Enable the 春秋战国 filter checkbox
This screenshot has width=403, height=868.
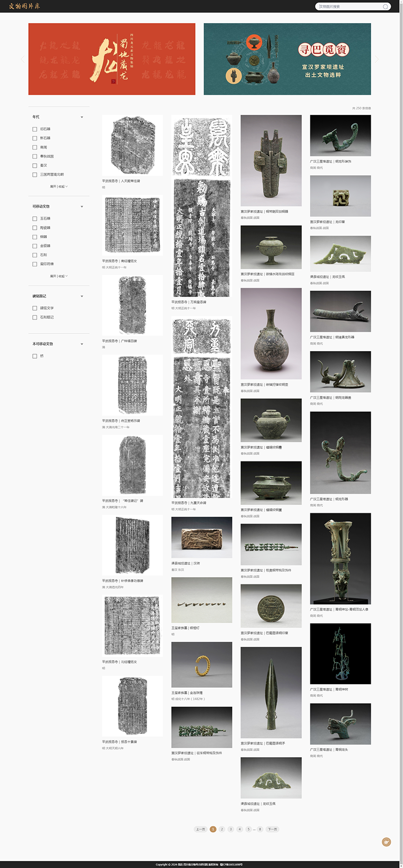click(35, 156)
